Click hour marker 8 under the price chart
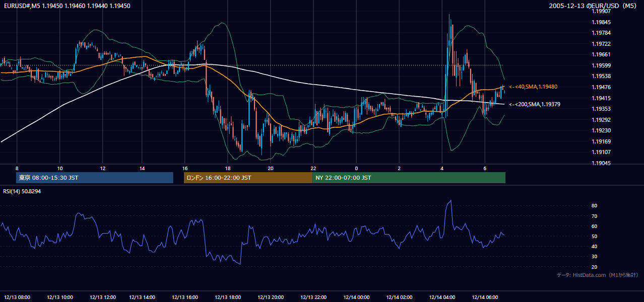This screenshot has width=644, height=302. pyautogui.click(x=17, y=168)
